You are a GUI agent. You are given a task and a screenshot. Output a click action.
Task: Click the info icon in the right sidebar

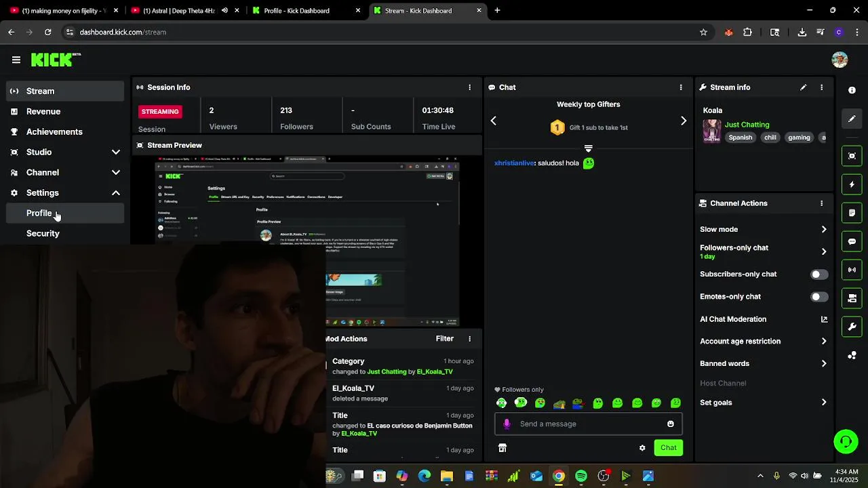coord(852,90)
